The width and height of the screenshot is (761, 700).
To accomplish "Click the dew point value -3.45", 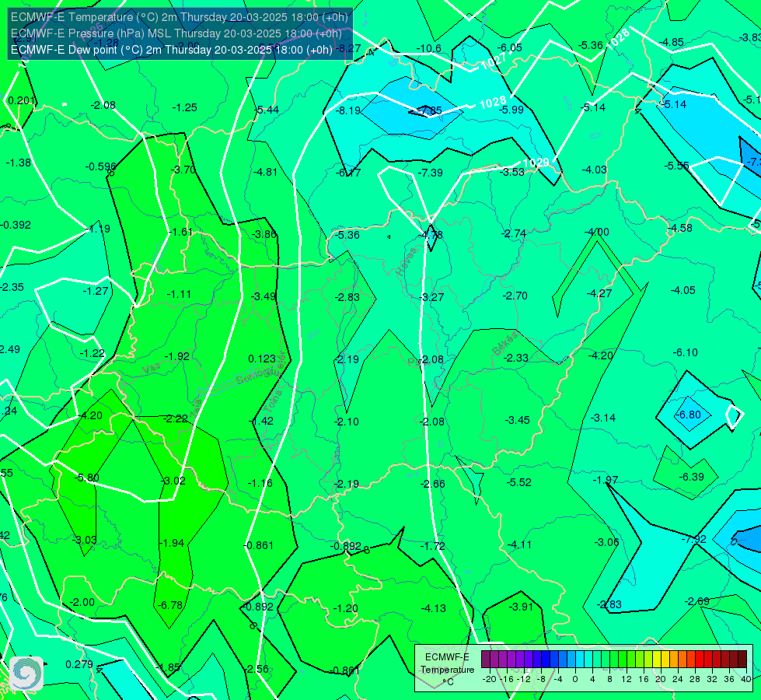I will [518, 420].
